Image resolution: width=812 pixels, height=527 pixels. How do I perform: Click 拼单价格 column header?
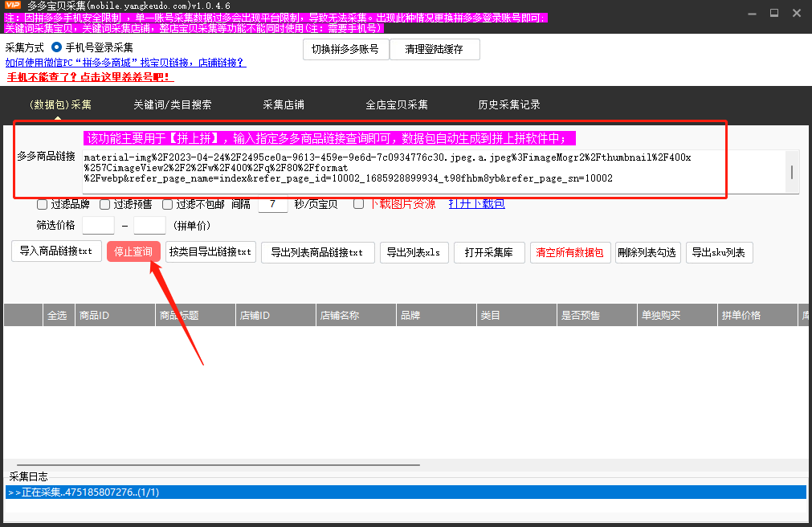tap(757, 315)
